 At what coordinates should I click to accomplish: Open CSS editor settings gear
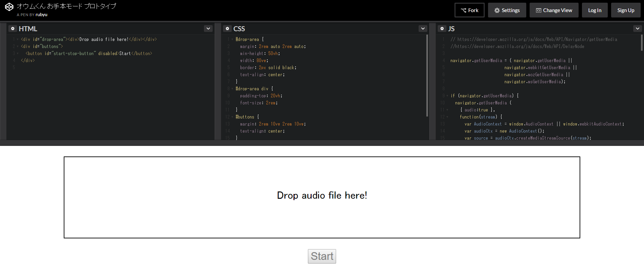pyautogui.click(x=227, y=29)
